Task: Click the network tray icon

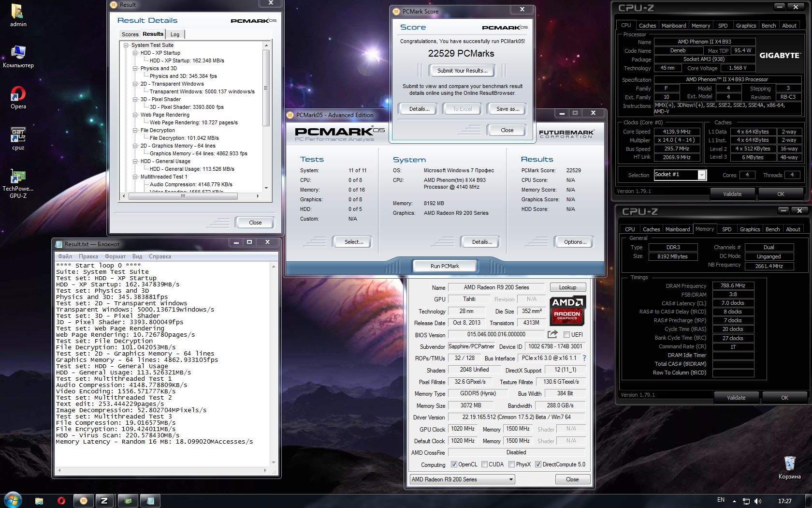Action: pyautogui.click(x=746, y=501)
